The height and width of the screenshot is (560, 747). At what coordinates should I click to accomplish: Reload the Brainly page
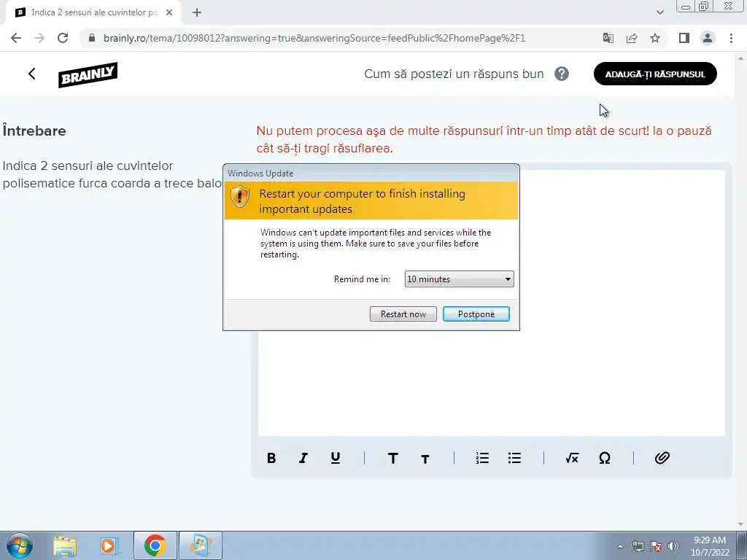(x=63, y=38)
